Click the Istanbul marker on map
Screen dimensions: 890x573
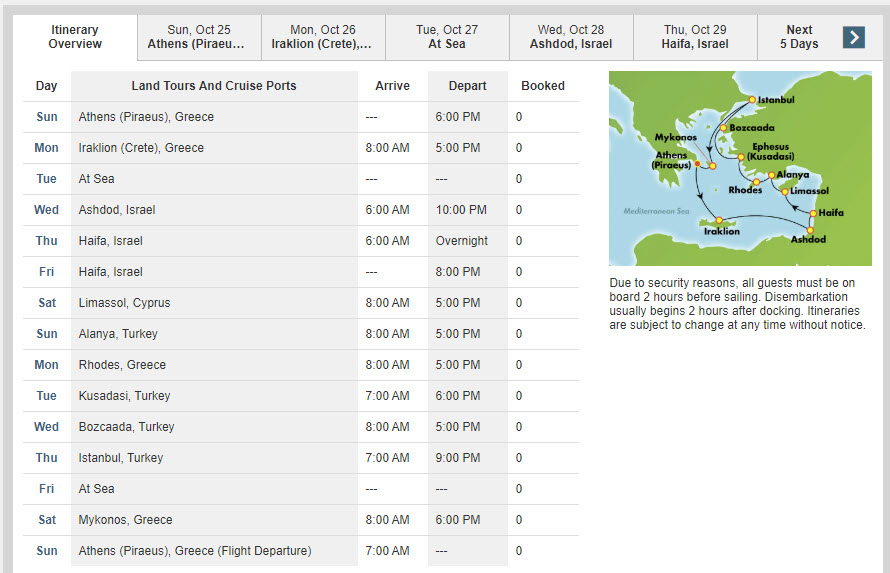(x=752, y=100)
